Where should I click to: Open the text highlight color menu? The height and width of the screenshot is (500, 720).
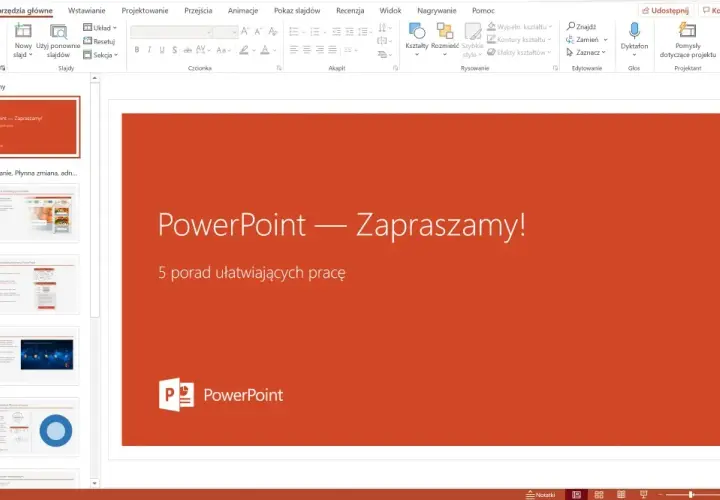click(253, 50)
